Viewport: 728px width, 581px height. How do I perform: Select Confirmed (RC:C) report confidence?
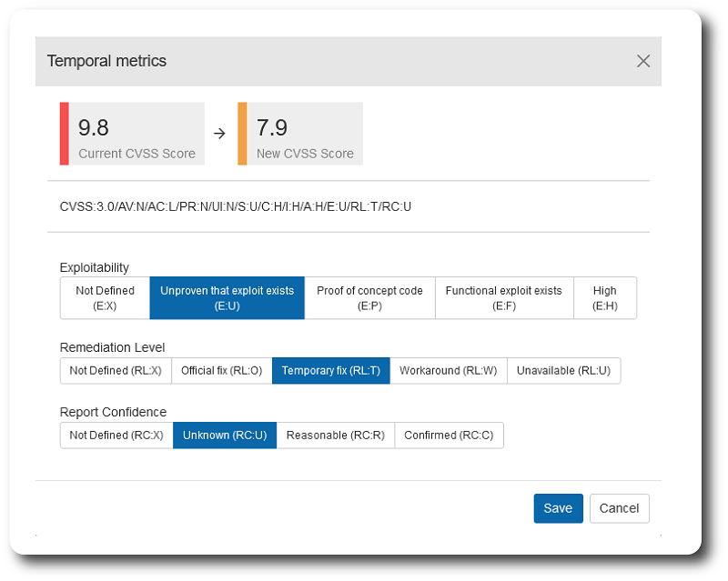(449, 436)
